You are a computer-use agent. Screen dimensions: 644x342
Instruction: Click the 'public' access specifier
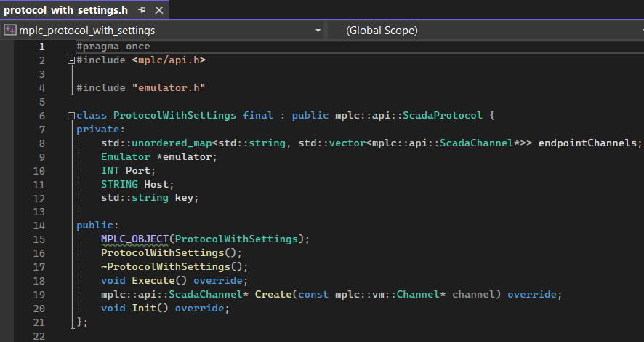click(95, 226)
